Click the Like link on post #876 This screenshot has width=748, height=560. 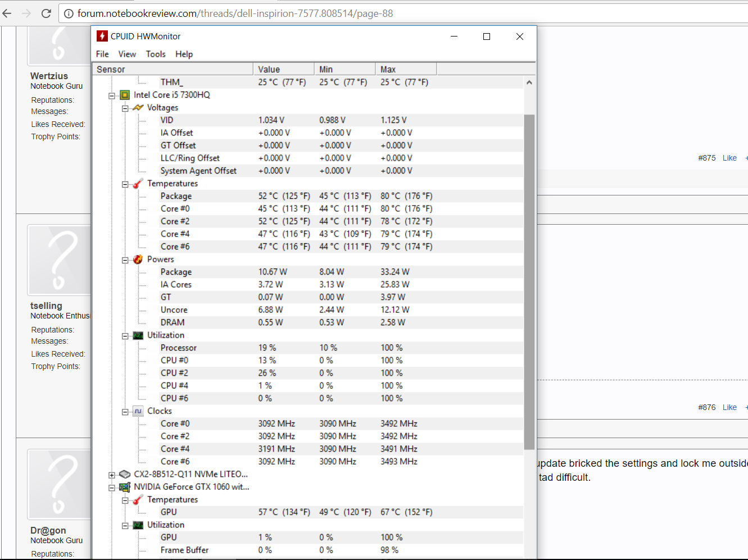[x=729, y=407]
